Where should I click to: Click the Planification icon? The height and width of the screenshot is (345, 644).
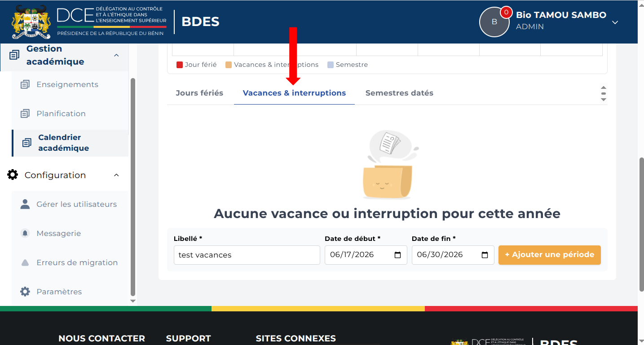[25, 114]
